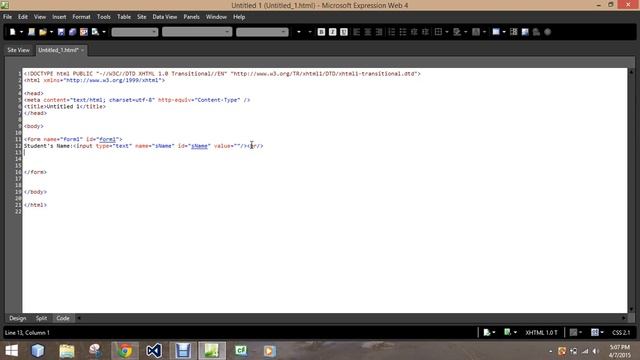Align text right
This screenshot has width=640, height=360.
point(379,32)
